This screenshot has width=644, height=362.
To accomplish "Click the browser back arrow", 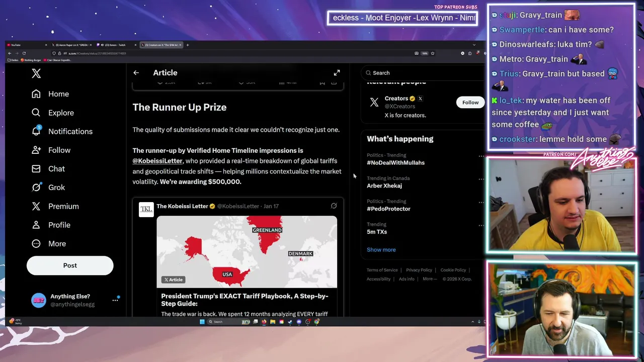I will [10, 53].
